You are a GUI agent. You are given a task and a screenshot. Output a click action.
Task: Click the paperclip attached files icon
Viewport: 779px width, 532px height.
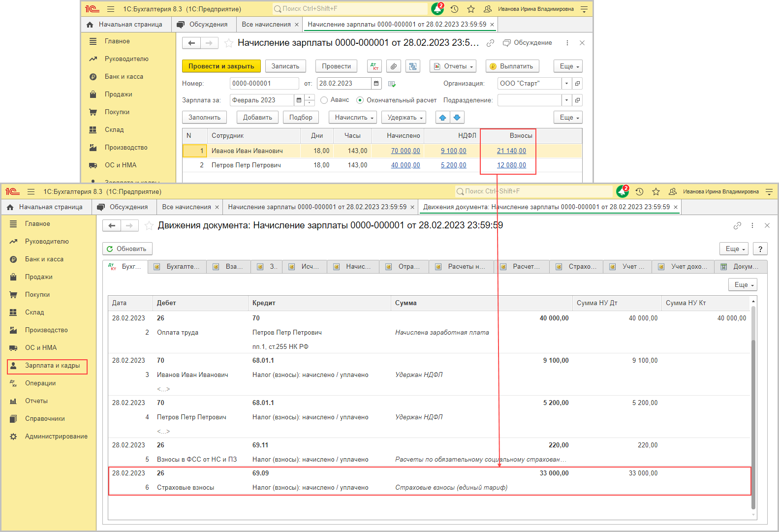pos(393,66)
